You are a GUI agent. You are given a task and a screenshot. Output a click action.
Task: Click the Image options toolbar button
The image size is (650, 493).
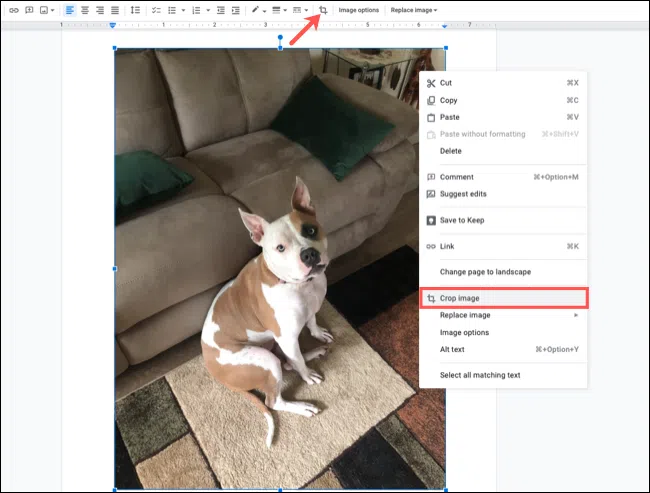click(358, 10)
